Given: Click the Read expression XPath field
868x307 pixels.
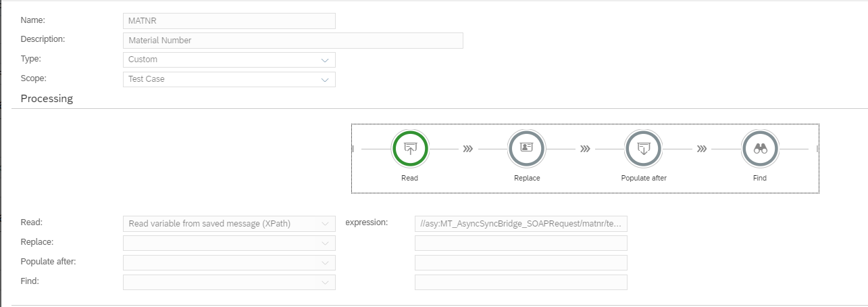Looking at the screenshot, I should [521, 224].
